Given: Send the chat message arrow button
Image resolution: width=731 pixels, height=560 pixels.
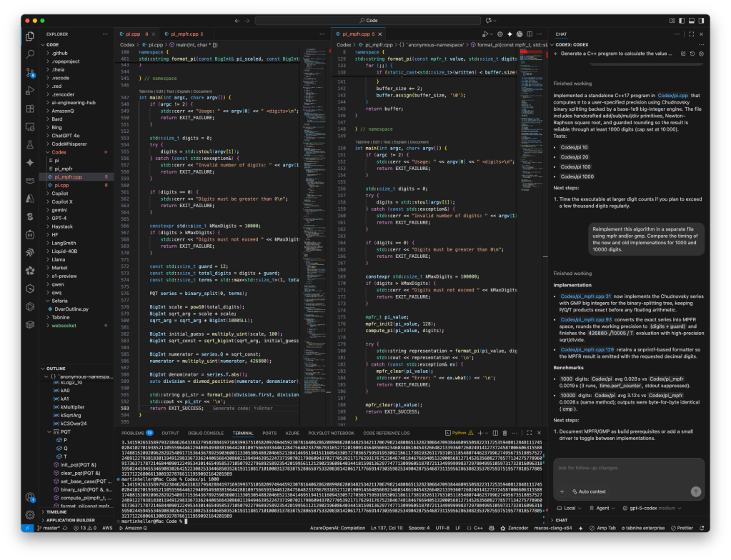Looking at the screenshot, I should 695,491.
